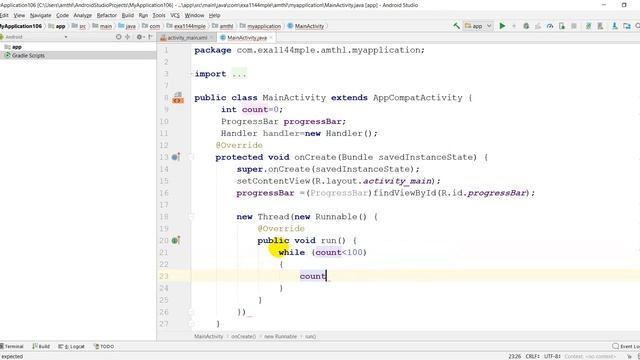Image resolution: width=640 pixels, height=360 pixels.
Task: Open the Run menu
Action: coord(143,15)
